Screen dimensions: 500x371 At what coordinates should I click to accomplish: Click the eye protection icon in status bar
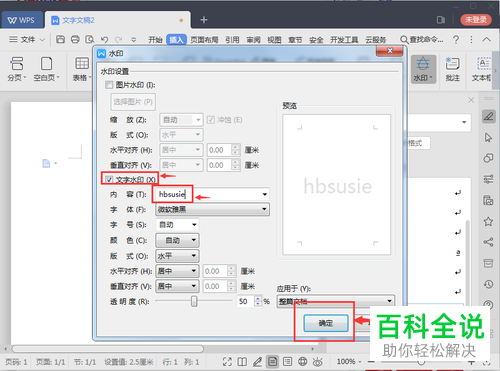317,361
